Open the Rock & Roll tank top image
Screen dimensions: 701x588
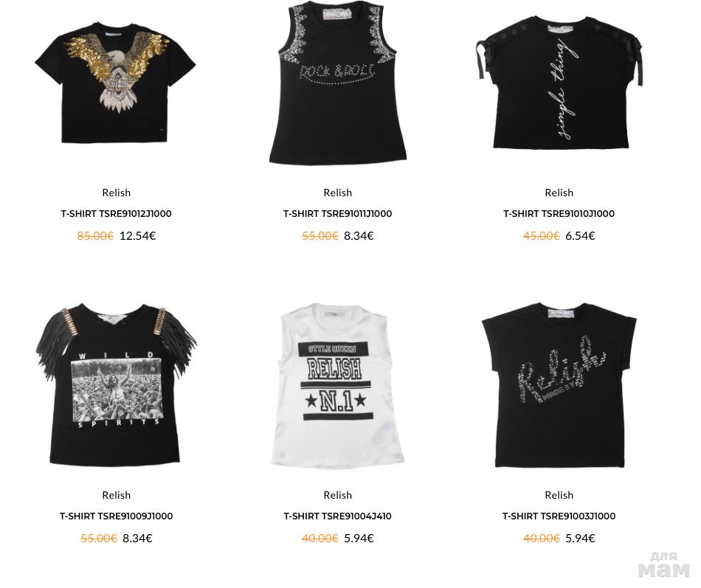click(x=337, y=83)
